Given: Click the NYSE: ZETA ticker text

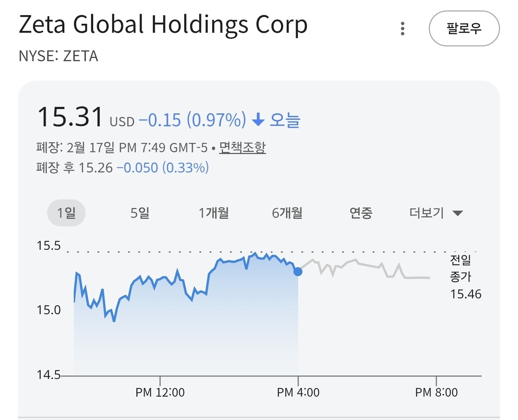Looking at the screenshot, I should point(58,56).
